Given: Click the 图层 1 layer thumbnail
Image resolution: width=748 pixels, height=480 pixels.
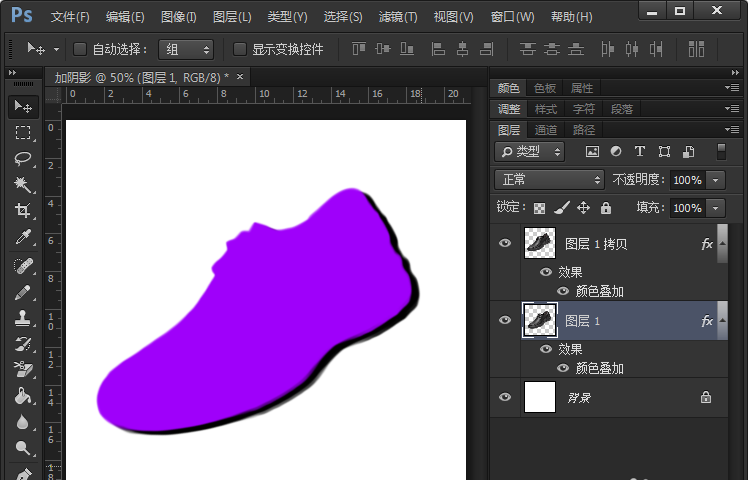Looking at the screenshot, I should (540, 321).
